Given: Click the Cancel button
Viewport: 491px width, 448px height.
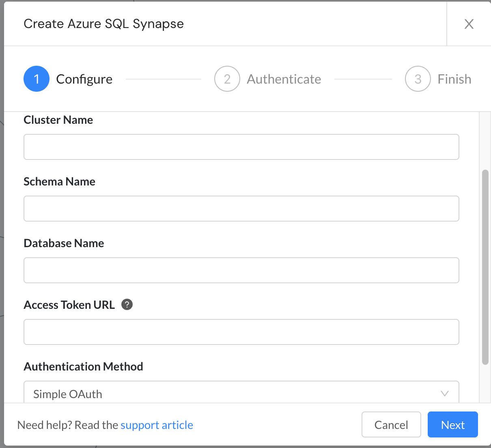Looking at the screenshot, I should click(x=391, y=425).
